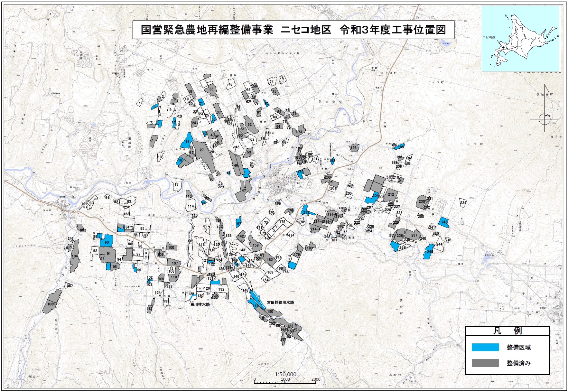Select grey parcel number 46
The height and width of the screenshot is (392, 568).
coord(236,164)
